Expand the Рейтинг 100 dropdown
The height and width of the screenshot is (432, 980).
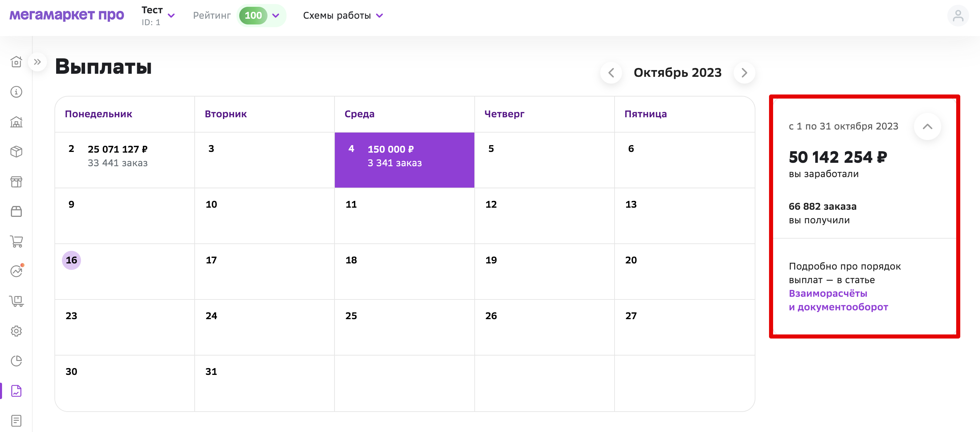pyautogui.click(x=261, y=16)
